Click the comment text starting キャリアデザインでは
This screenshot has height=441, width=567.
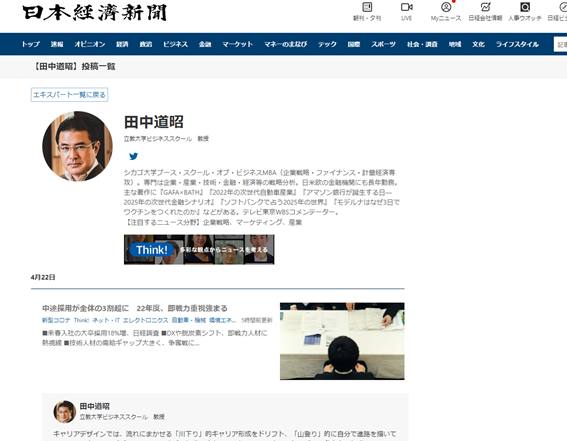225,434
